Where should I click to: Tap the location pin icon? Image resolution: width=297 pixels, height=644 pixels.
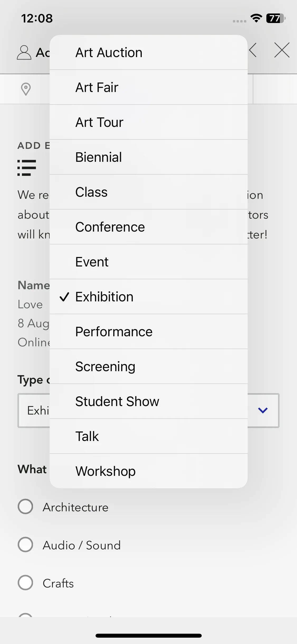26,89
